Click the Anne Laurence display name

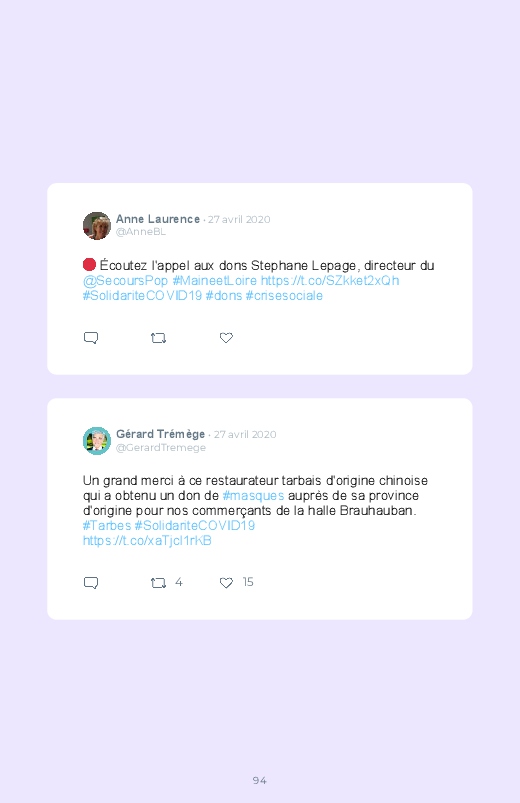(158, 219)
